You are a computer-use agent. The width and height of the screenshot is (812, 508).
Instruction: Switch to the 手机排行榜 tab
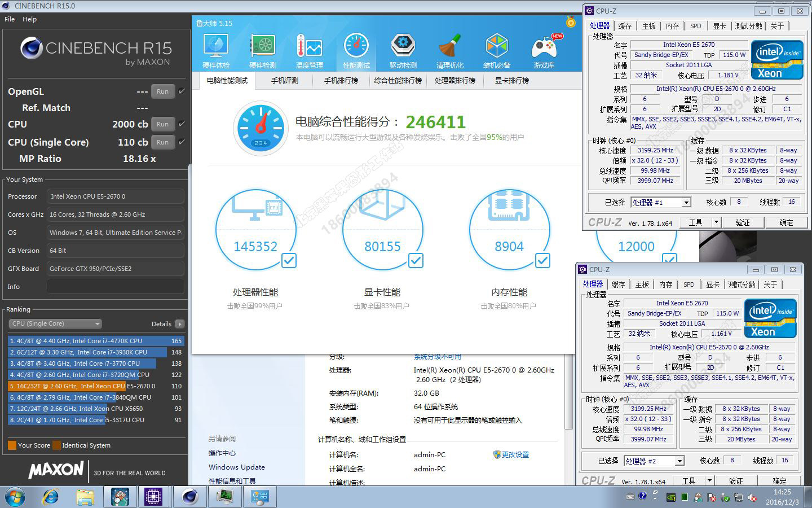[341, 81]
